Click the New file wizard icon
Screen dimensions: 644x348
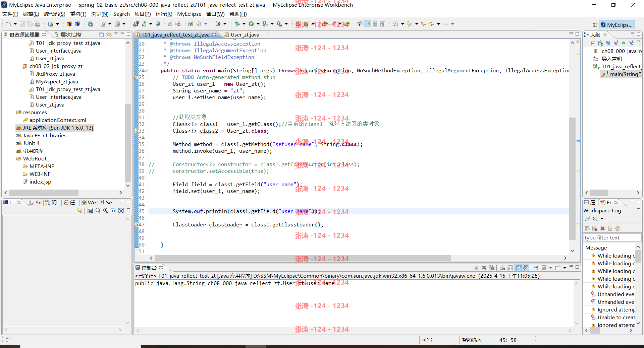(8, 24)
